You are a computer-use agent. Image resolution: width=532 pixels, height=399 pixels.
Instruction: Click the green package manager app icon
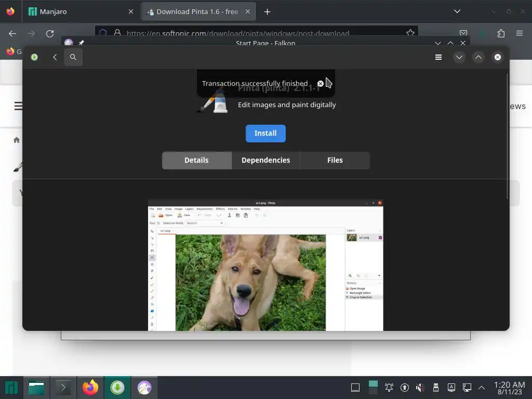(x=34, y=57)
